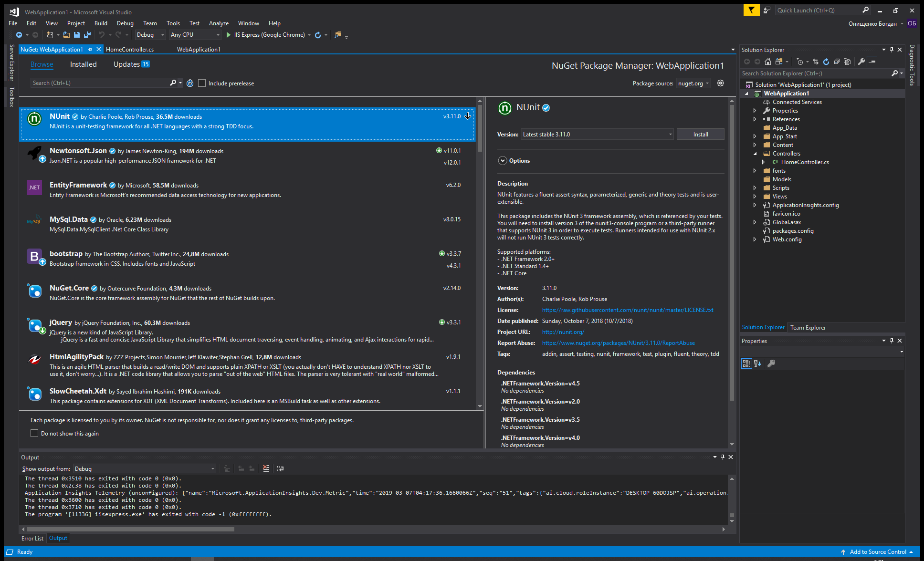The width and height of the screenshot is (924, 561).
Task: Open Properties wrench in Solution Explorer toolbar
Action: [861, 62]
